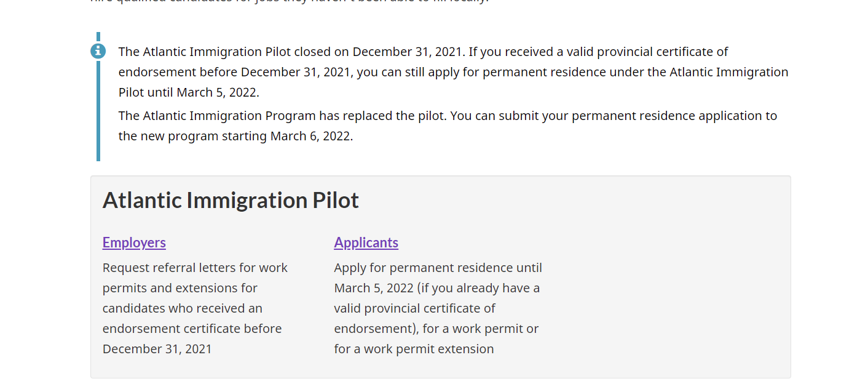Open the Employers link
Viewport: 868px width, 392px height.
pos(134,242)
